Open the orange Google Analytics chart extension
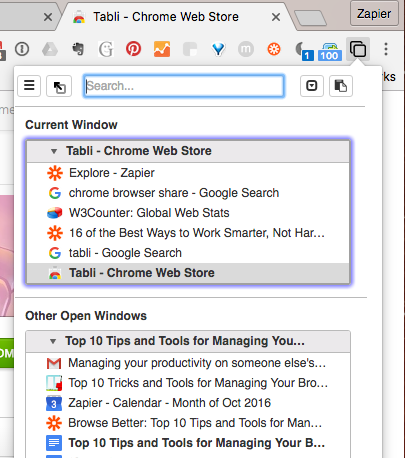405x458 pixels. 162,49
